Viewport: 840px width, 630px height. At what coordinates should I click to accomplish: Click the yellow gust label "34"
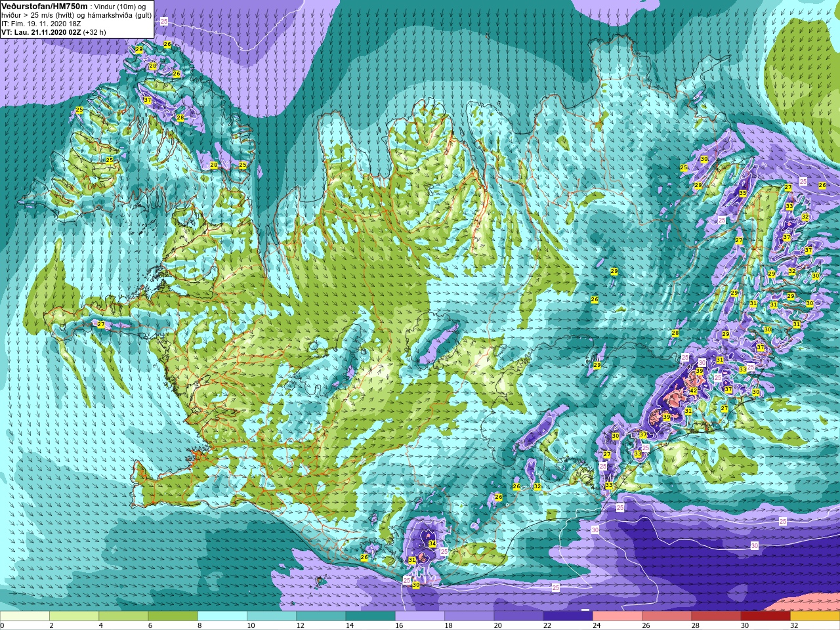432,543
